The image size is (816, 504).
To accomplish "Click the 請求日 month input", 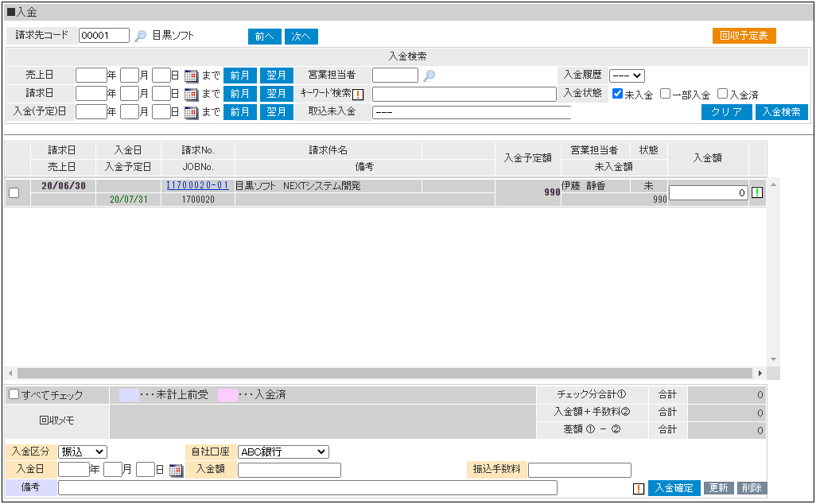I will (130, 94).
